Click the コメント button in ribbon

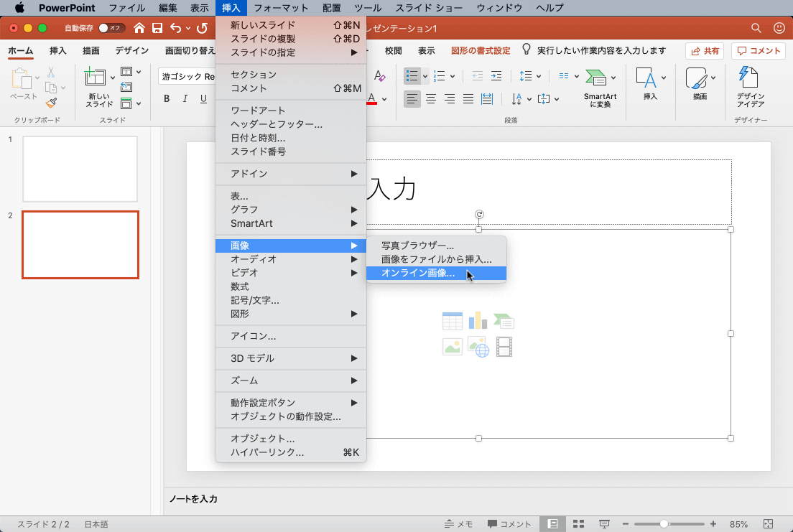[x=758, y=50]
